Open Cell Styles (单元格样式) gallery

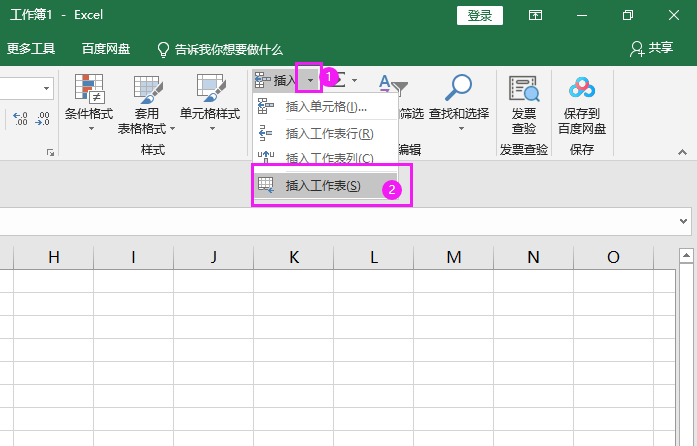tap(210, 102)
